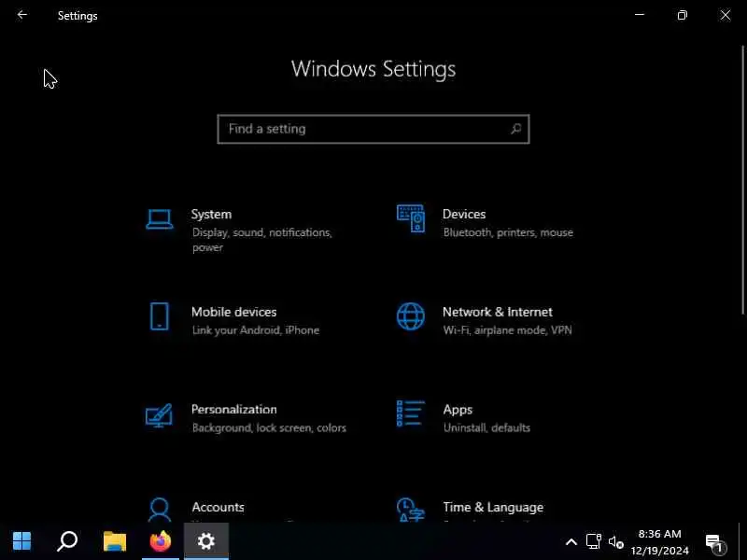Click 'Wi-Fi, airplane mode, VPN' description
The height and width of the screenshot is (560, 747).
(507, 330)
